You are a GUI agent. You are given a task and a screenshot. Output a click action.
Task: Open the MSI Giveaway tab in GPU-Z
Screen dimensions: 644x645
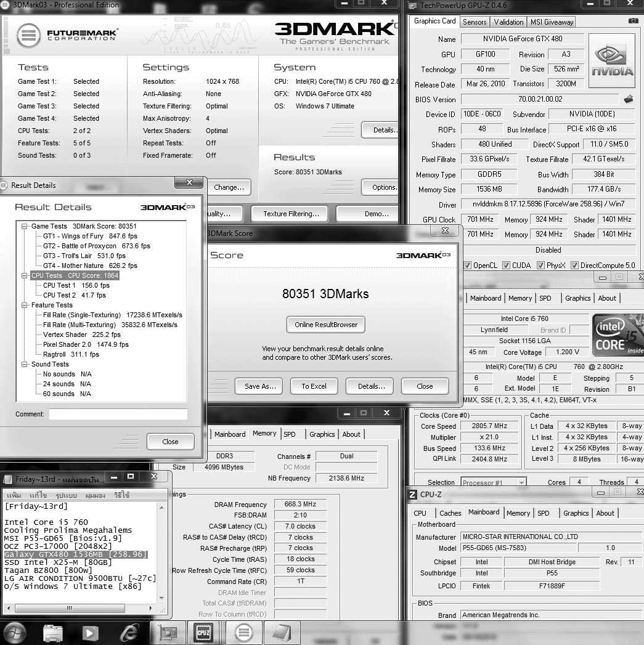pos(552,22)
